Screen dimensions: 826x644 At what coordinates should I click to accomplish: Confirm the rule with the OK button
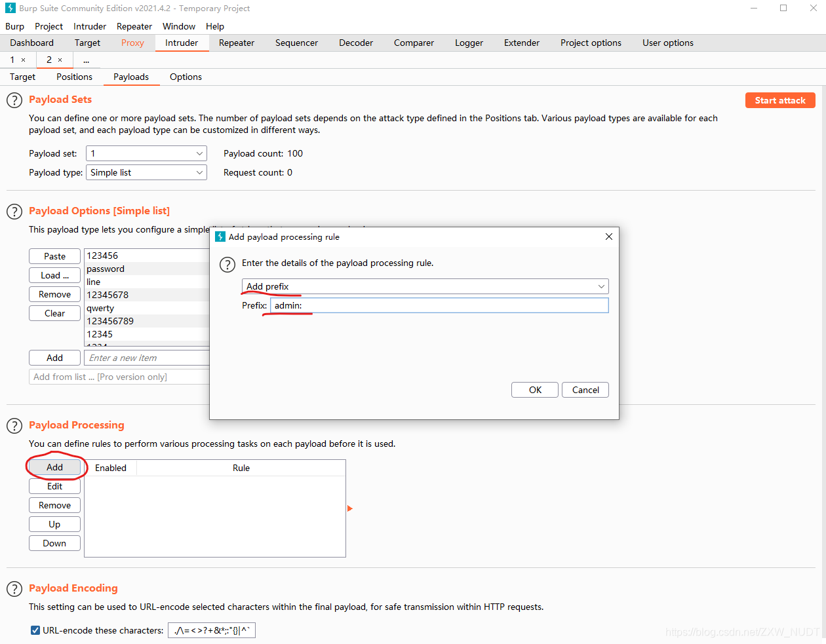coord(534,389)
